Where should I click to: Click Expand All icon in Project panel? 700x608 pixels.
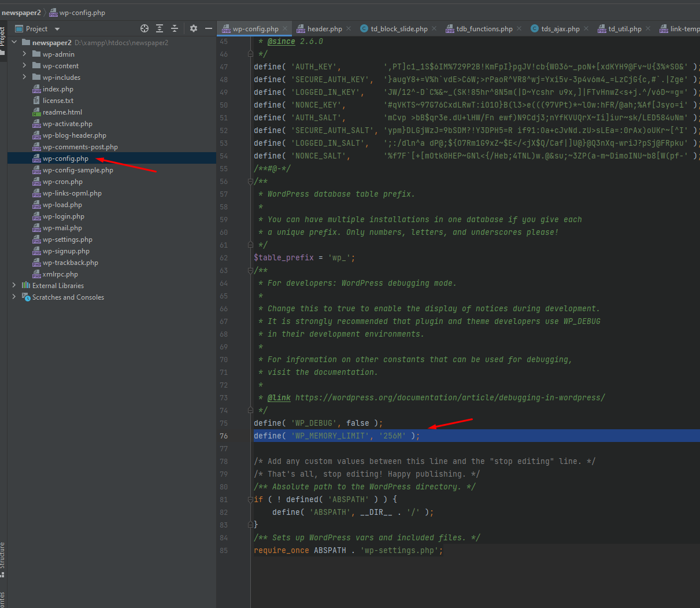coord(160,28)
